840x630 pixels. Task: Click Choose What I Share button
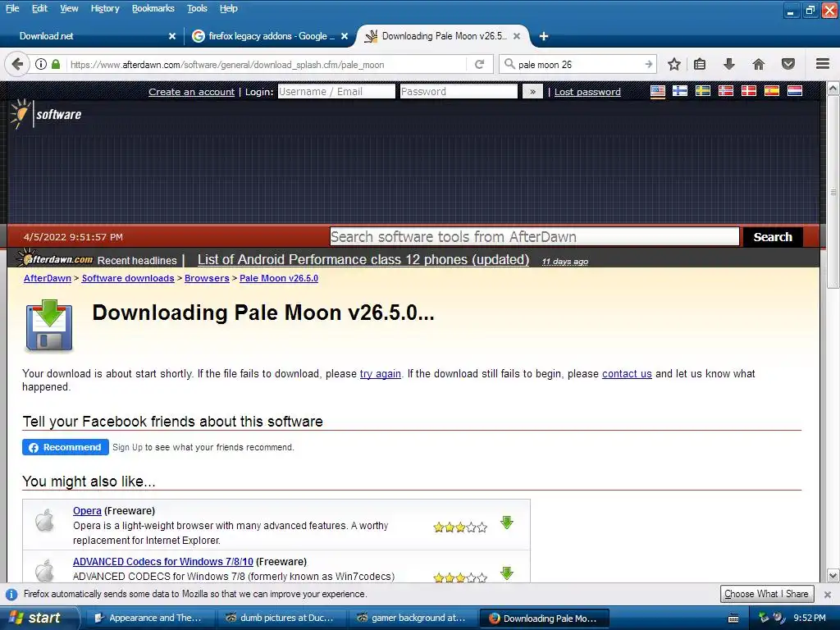pyautogui.click(x=767, y=594)
